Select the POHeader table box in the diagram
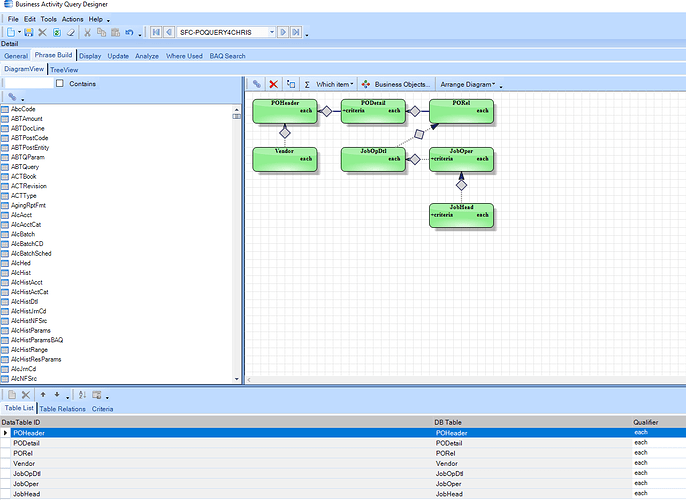This screenshot has width=686, height=500. pyautogui.click(x=285, y=111)
